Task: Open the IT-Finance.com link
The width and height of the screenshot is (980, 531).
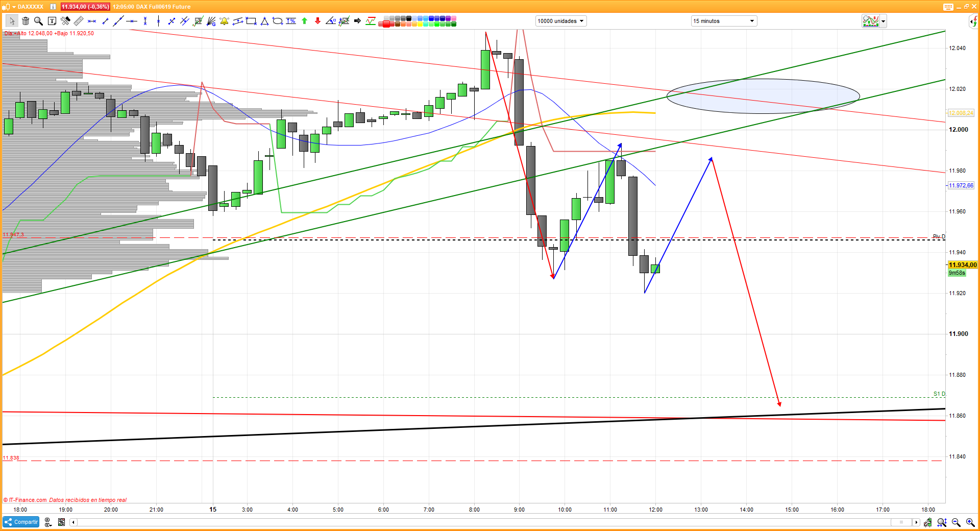Action: (28, 500)
